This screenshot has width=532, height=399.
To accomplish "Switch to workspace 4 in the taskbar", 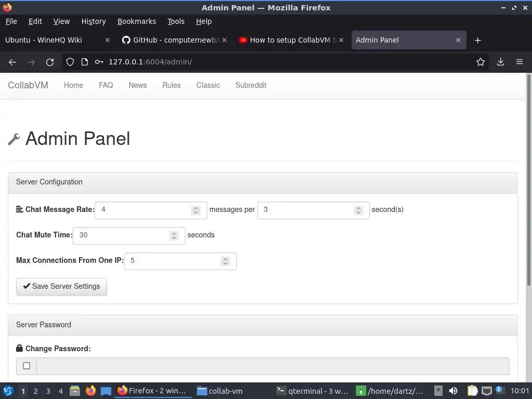I will tap(61, 391).
